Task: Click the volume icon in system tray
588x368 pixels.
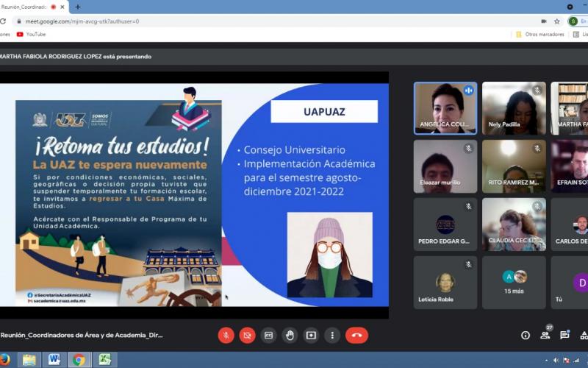Action: coord(556,361)
